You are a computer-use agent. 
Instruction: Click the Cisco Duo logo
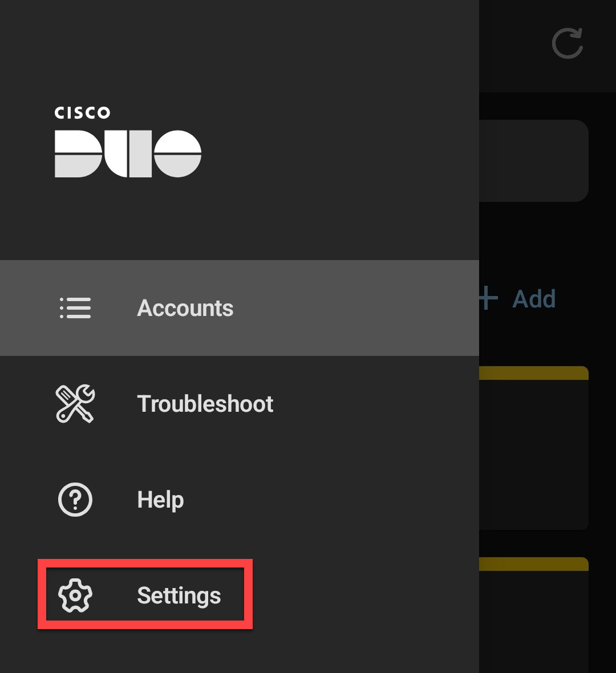[x=128, y=141]
